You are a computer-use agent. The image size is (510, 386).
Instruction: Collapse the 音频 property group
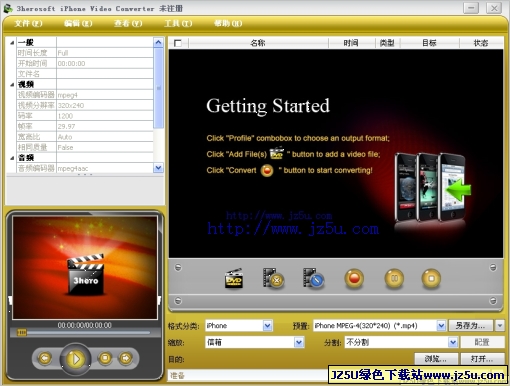(x=12, y=158)
